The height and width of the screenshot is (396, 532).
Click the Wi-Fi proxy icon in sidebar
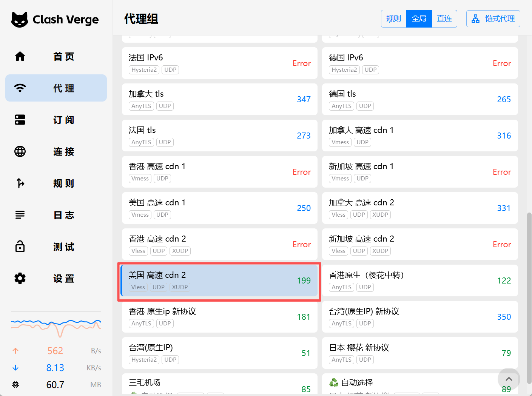(x=20, y=88)
